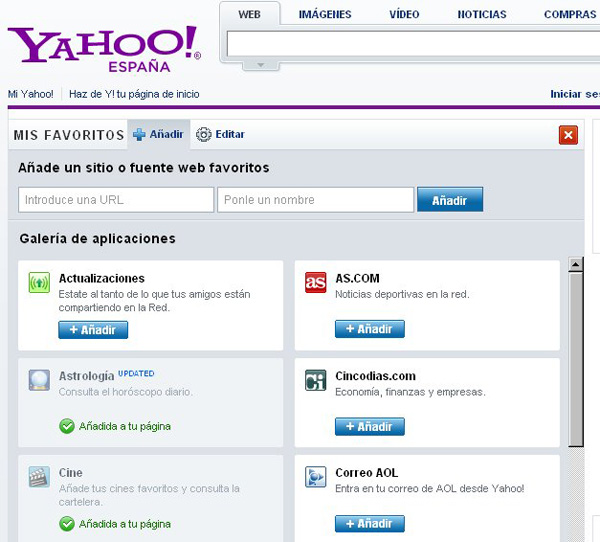This screenshot has height=542, width=600.
Task: Click 'Haz de Y! tu página de inicio'
Action: click(134, 94)
